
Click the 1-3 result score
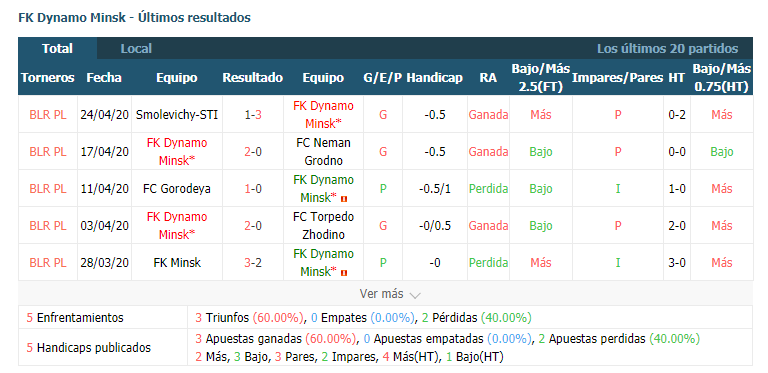pos(253,115)
